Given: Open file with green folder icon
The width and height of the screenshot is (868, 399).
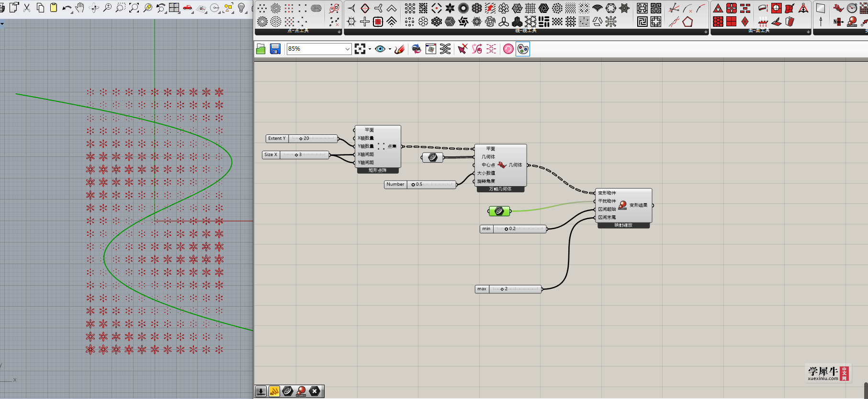Looking at the screenshot, I should point(261,49).
